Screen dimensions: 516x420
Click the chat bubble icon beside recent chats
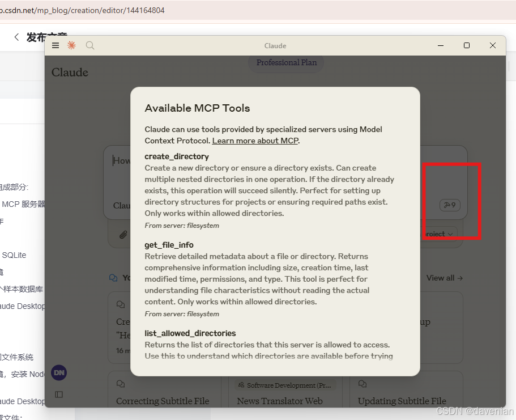pyautogui.click(x=113, y=278)
